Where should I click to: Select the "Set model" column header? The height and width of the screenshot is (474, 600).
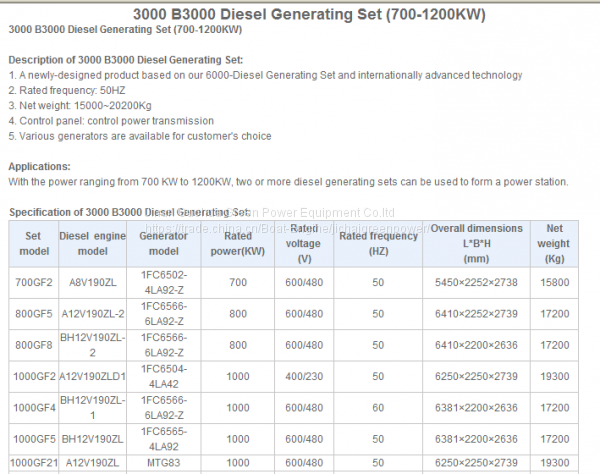tap(32, 243)
